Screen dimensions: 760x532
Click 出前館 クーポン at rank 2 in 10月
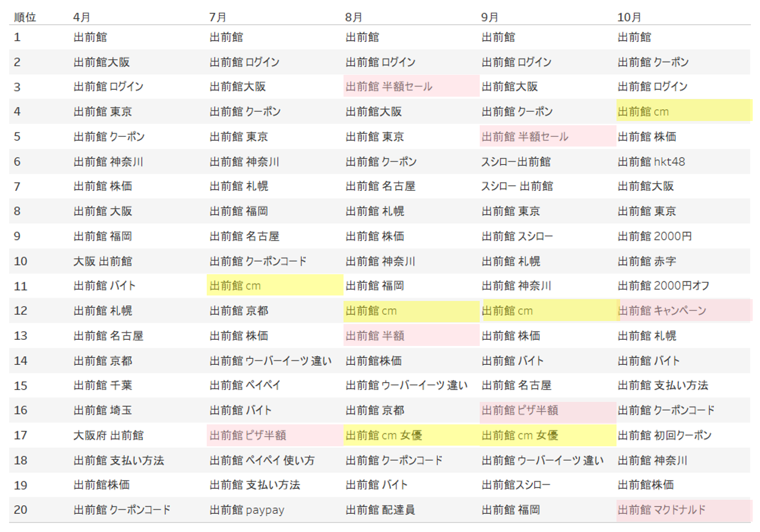pos(654,62)
